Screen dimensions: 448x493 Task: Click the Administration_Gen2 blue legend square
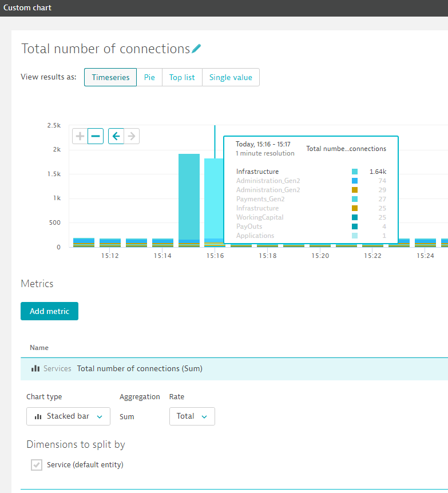coord(355,181)
